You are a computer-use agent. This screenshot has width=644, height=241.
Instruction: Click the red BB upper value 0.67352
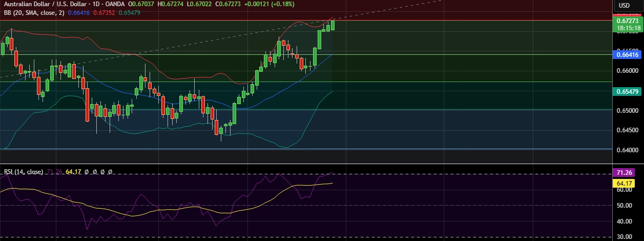pos(105,12)
